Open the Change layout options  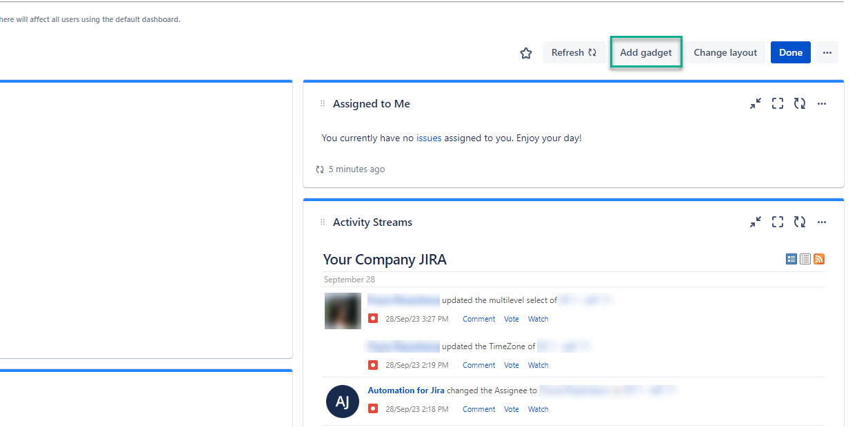pos(725,53)
